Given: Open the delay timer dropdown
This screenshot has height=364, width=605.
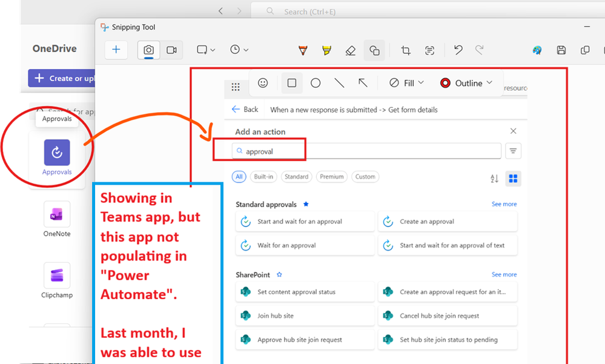Looking at the screenshot, I should [239, 50].
